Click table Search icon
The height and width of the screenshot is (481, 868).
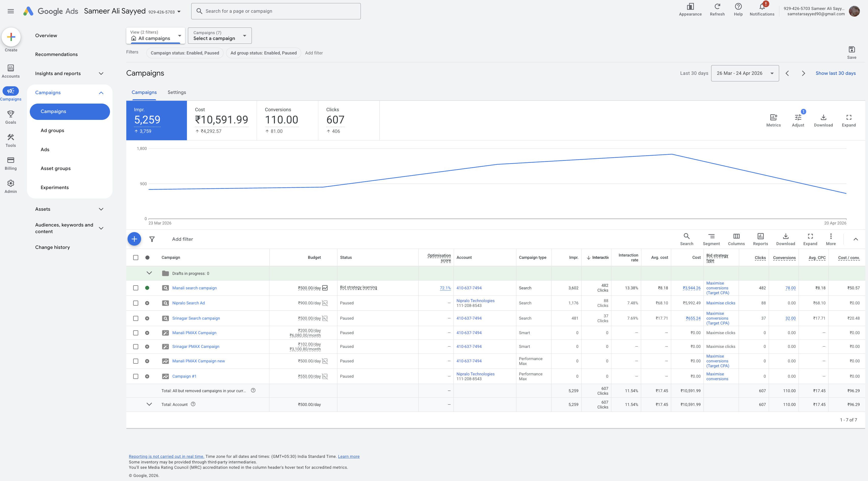[x=686, y=239]
